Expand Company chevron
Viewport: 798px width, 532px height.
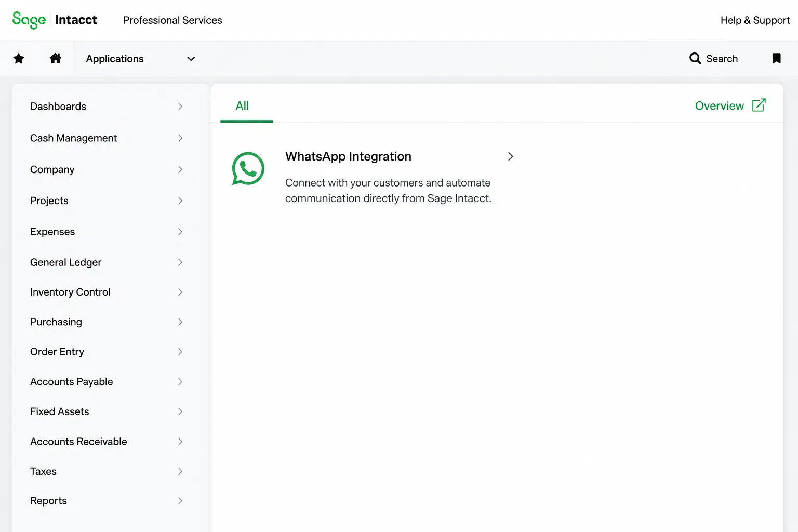coord(180,169)
